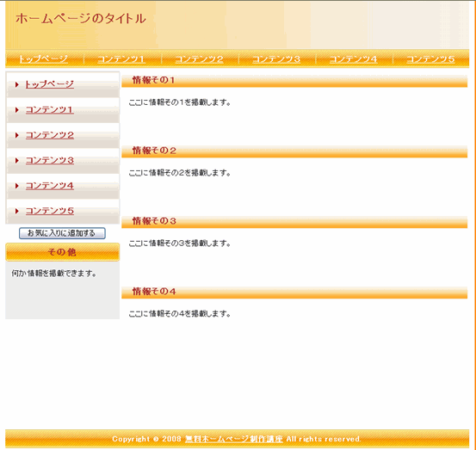This screenshot has height=450, width=476.
Task: Open sidebar link トップページ
Action: tap(49, 84)
